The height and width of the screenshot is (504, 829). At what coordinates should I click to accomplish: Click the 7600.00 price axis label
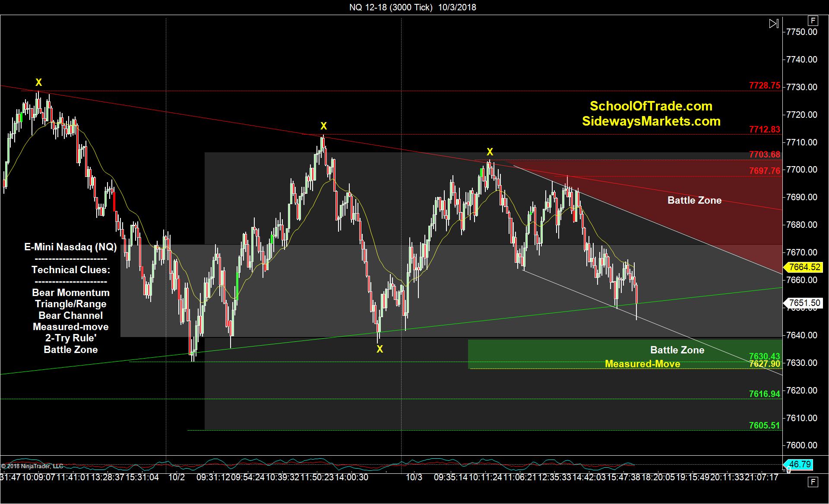(x=802, y=445)
